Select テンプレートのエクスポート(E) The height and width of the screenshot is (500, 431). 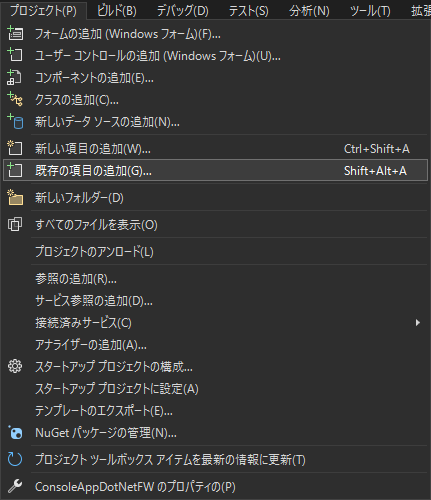pos(215,411)
